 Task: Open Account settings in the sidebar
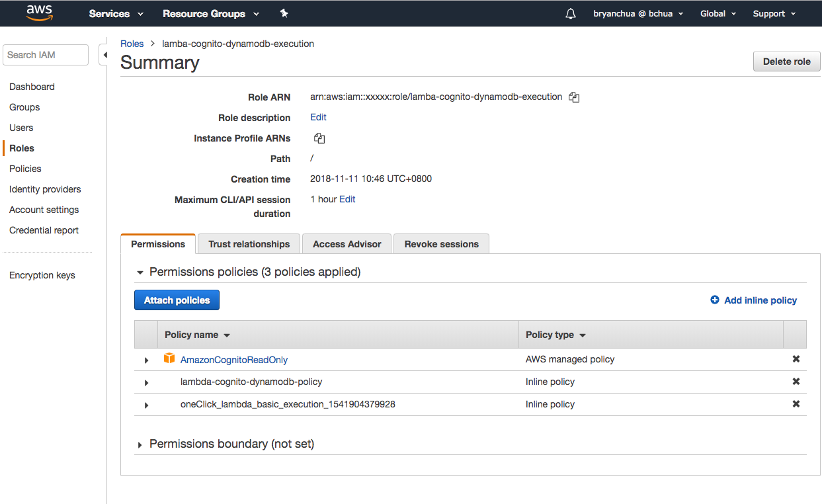[44, 210]
